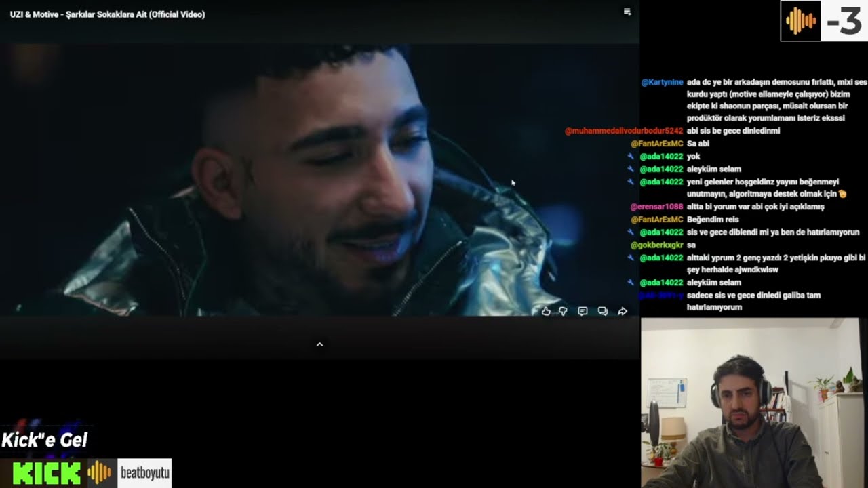This screenshot has height=488, width=868.
Task: Open the video comments icon
Action: (583, 311)
